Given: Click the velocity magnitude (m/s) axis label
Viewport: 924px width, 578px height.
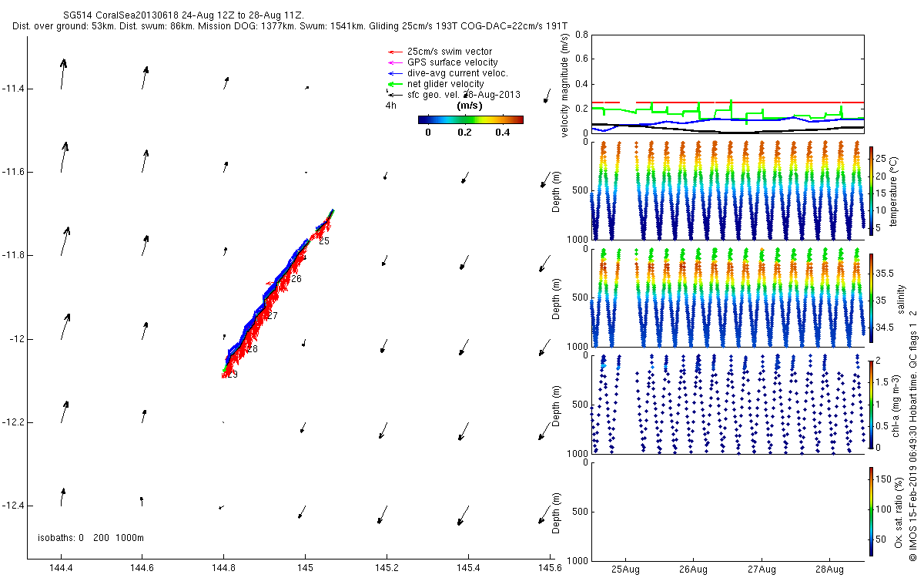Looking at the screenshot, I should (564, 86).
